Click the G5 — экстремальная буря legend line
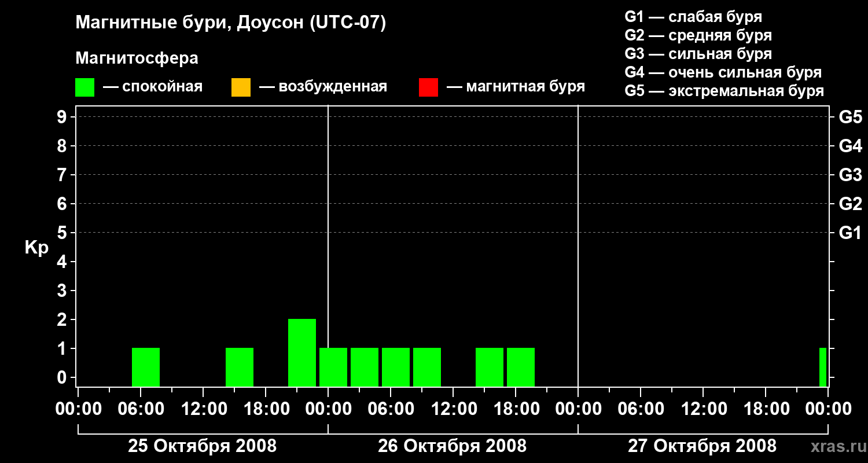868x463 pixels. (x=724, y=91)
